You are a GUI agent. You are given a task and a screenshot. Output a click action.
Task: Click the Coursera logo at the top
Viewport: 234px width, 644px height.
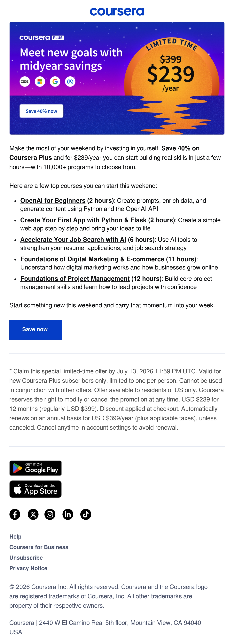tap(117, 12)
